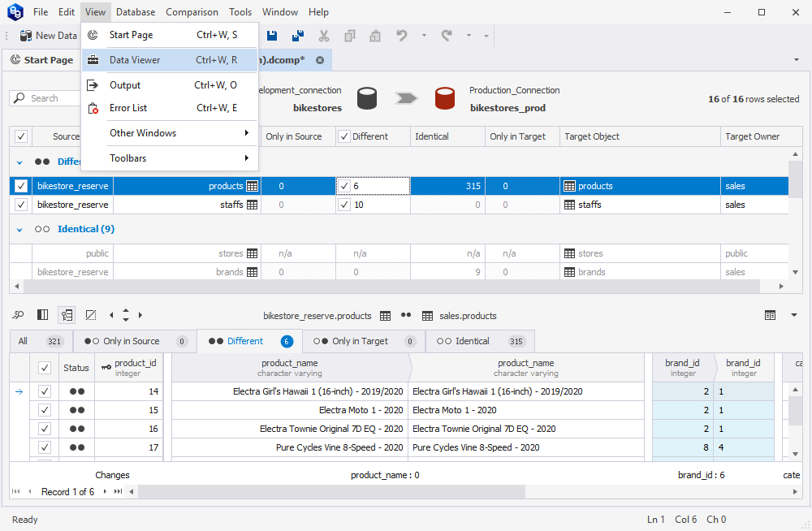Image resolution: width=812 pixels, height=531 pixels.
Task: Choose Error List from View menu
Action: 170,108
